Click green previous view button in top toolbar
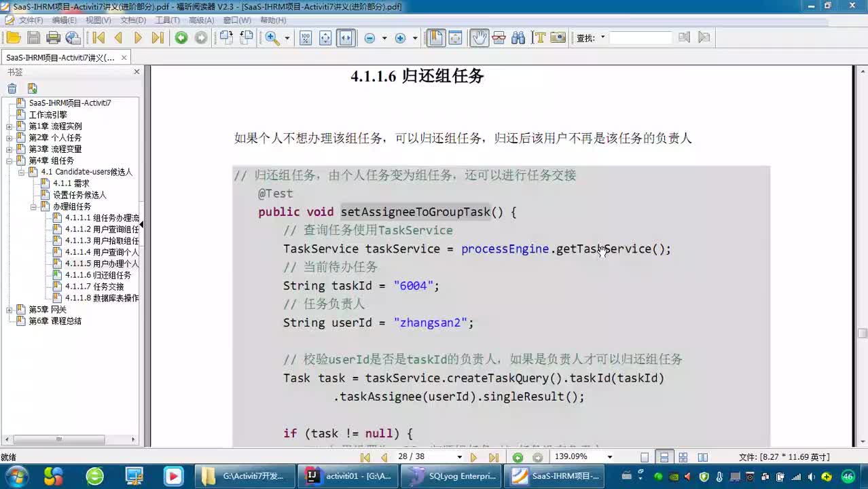This screenshot has width=868, height=489. [181, 38]
